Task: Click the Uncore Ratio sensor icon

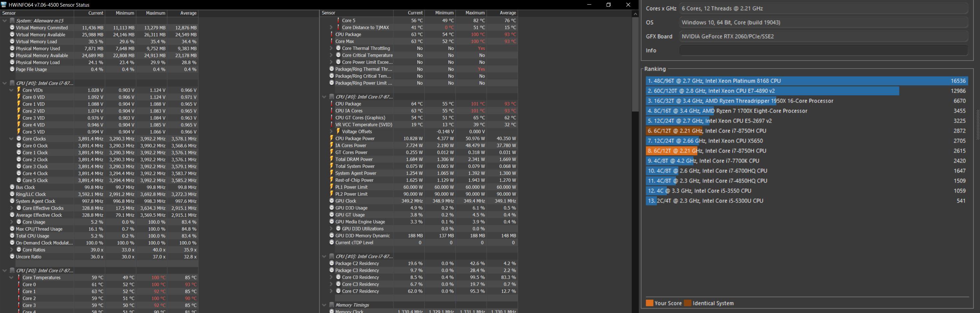Action: click(12, 257)
